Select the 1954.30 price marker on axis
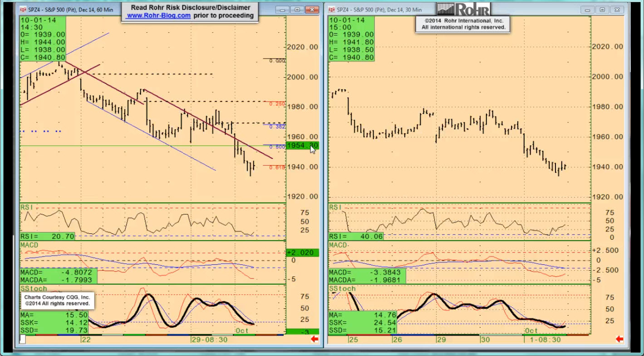Image resolution: width=644 pixels, height=356 pixels. tap(302, 146)
